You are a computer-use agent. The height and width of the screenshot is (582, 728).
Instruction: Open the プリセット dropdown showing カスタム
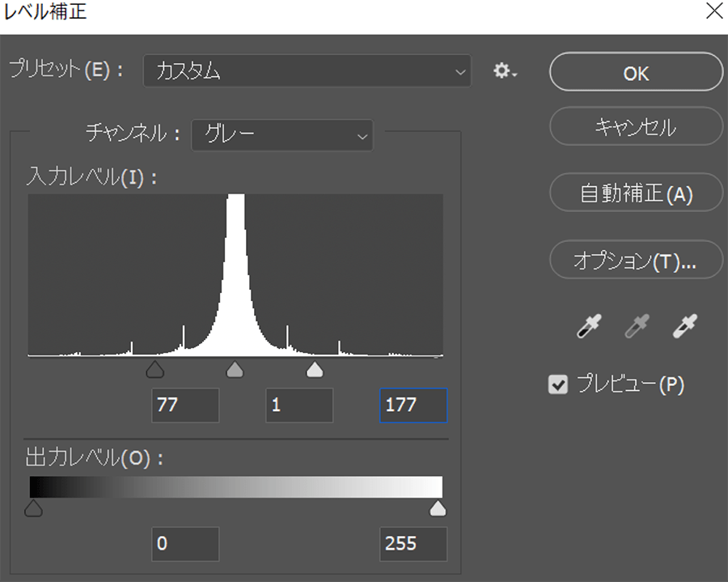click(x=307, y=71)
